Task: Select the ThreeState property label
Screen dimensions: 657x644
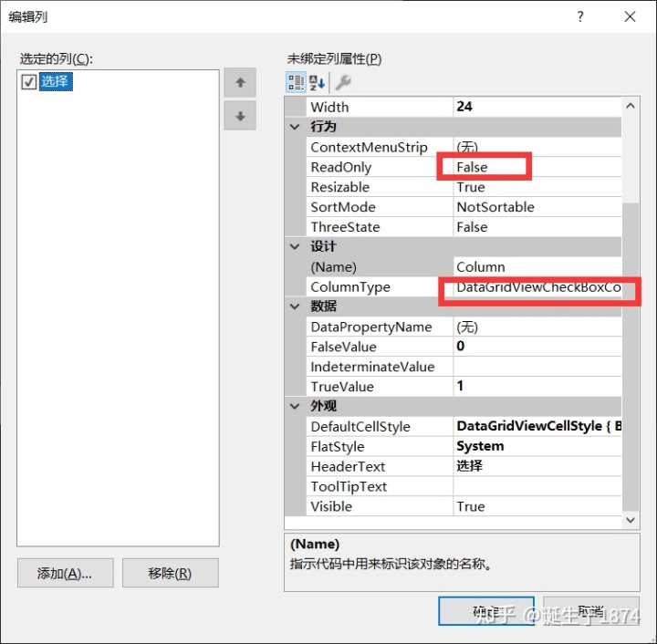Action: [x=345, y=227]
